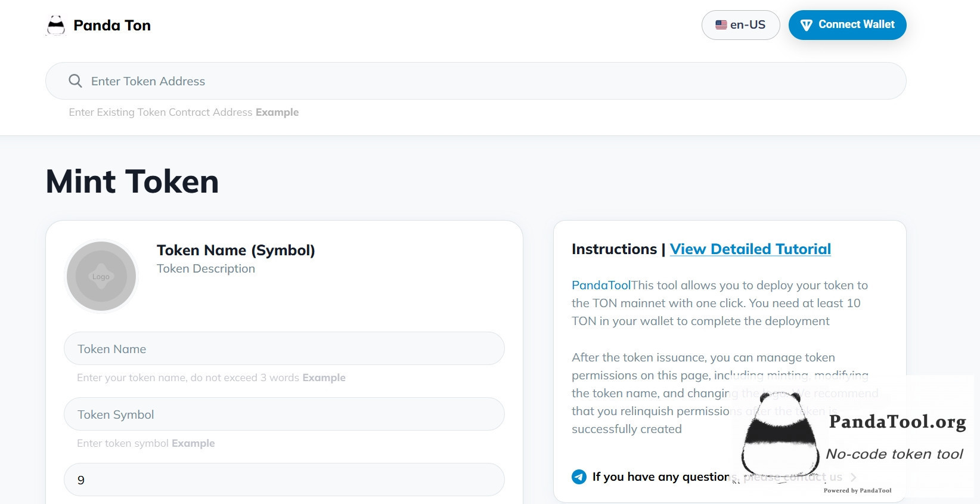Click the search magnifier icon

tap(75, 81)
